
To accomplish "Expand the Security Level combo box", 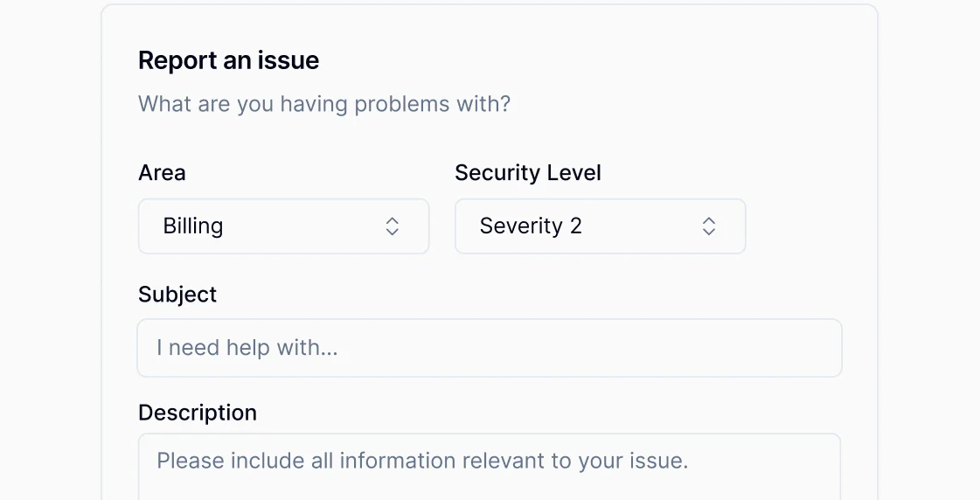I will coord(600,226).
